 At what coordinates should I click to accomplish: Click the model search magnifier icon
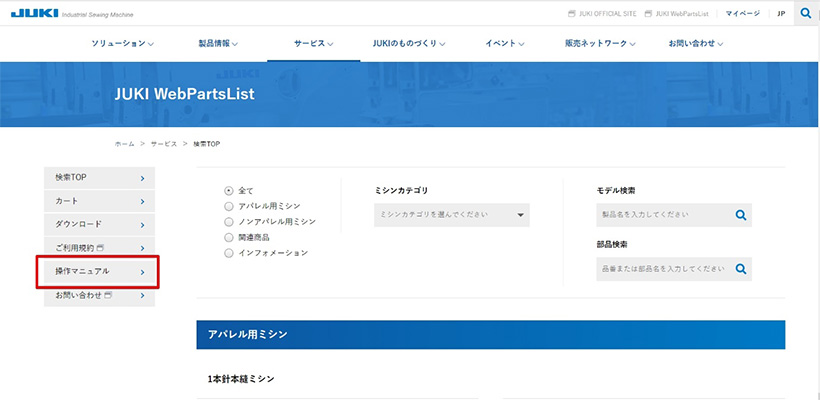point(741,215)
